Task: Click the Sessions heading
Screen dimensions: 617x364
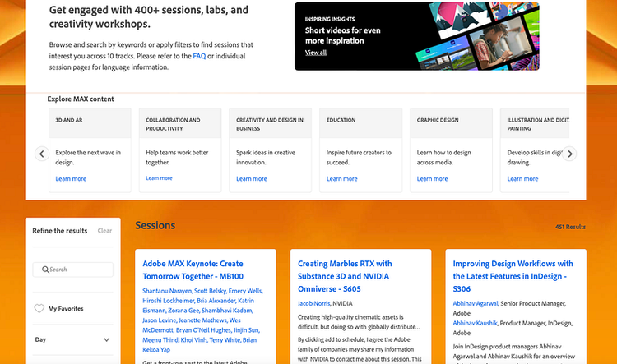Action: click(155, 225)
